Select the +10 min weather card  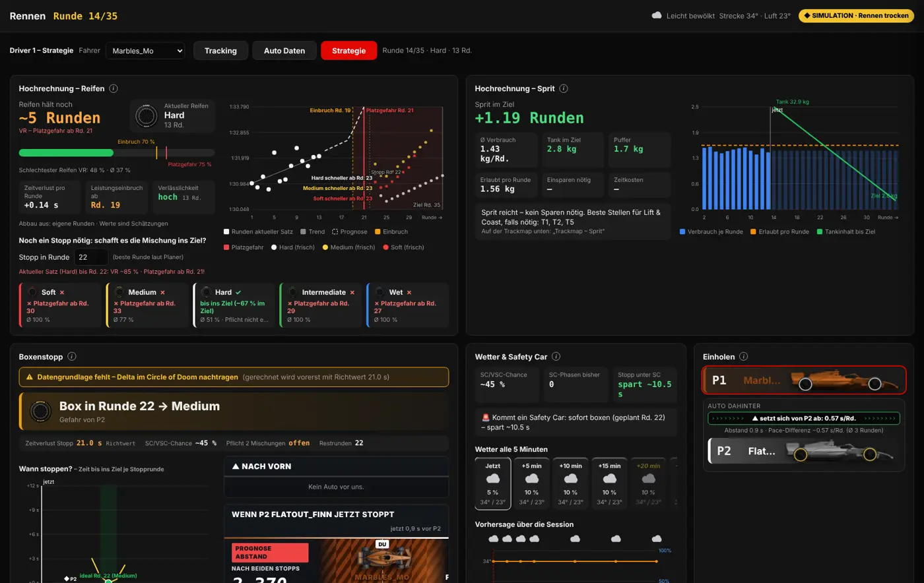click(570, 483)
